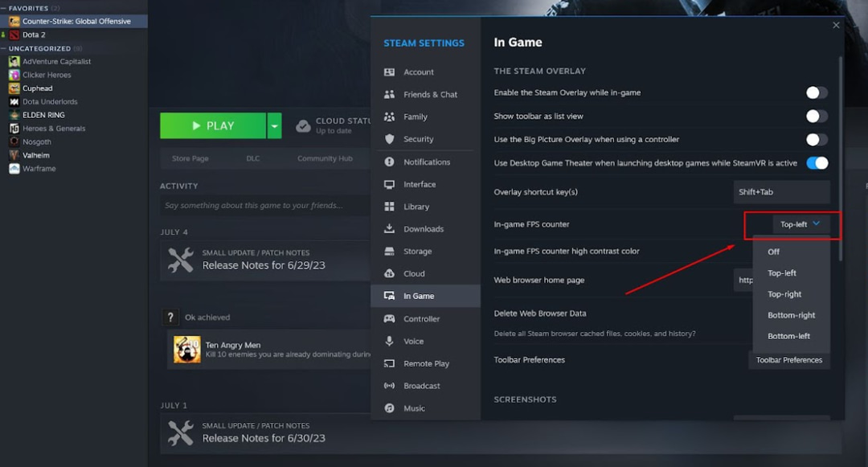The width and height of the screenshot is (868, 467).
Task: Open Music settings via the note icon
Action: (x=389, y=408)
